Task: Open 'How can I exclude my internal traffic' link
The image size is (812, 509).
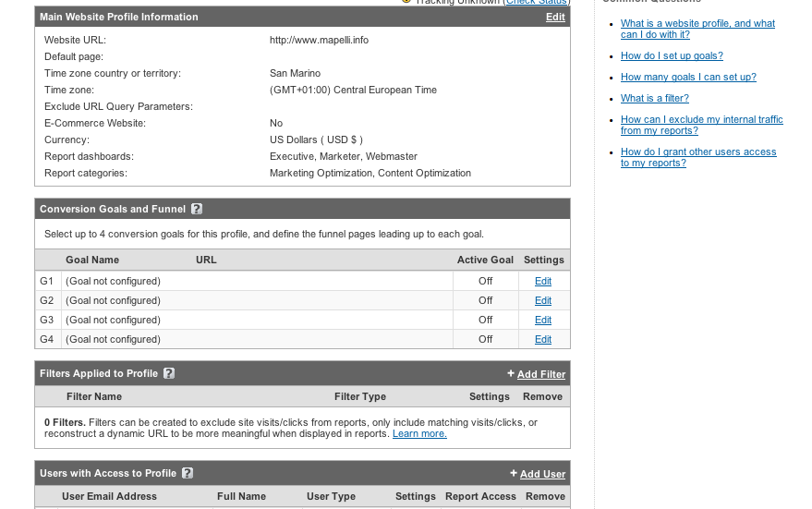Action: (702, 126)
